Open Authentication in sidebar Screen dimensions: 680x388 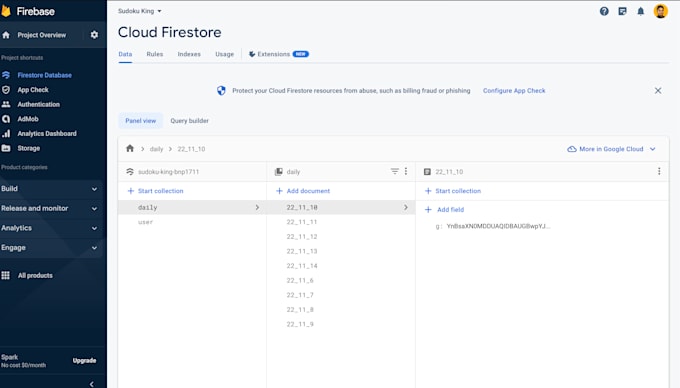[39, 104]
